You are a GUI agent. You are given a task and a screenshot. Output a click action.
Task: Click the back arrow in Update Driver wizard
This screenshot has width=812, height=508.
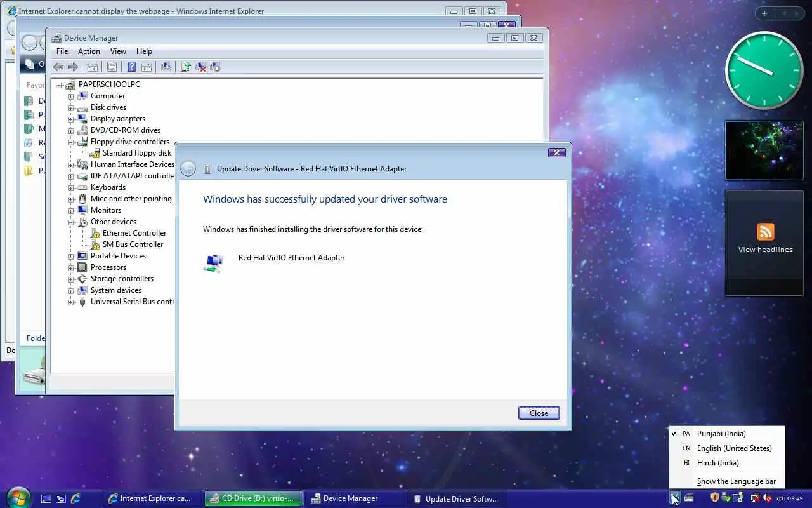click(188, 168)
